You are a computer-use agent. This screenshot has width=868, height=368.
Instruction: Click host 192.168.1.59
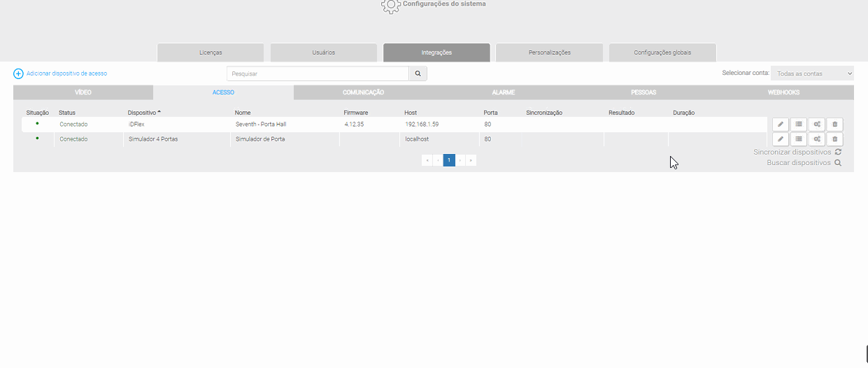coord(422,125)
